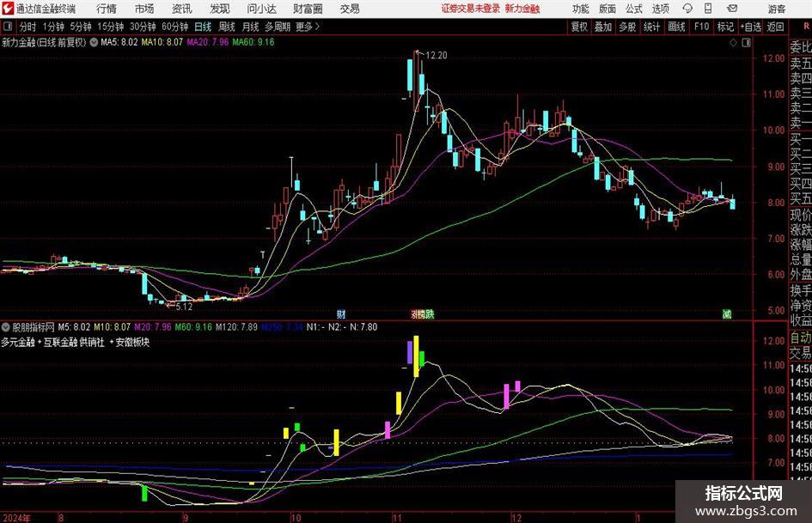Open the 选项 menu
The image size is (812, 523).
tap(660, 9)
